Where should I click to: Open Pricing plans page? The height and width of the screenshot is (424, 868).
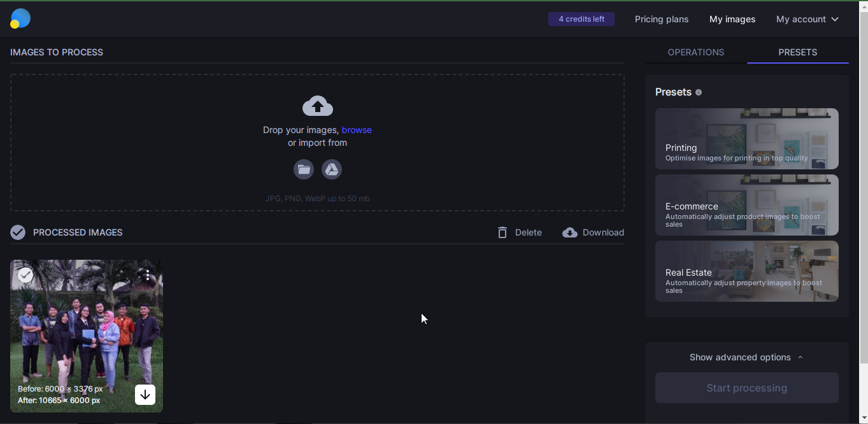(x=662, y=19)
